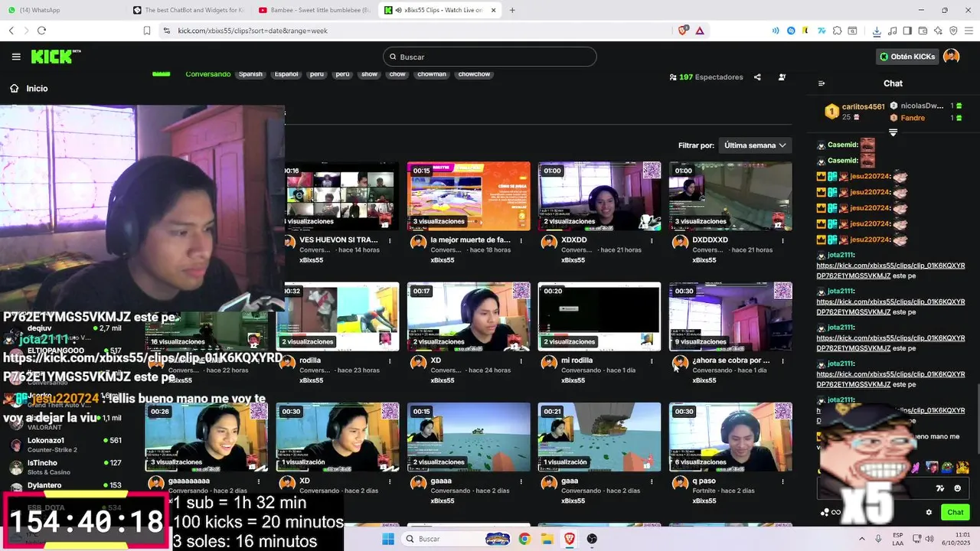The height and width of the screenshot is (551, 980).
Task: Open lsTincho channel in sidebar
Action: tap(65, 467)
